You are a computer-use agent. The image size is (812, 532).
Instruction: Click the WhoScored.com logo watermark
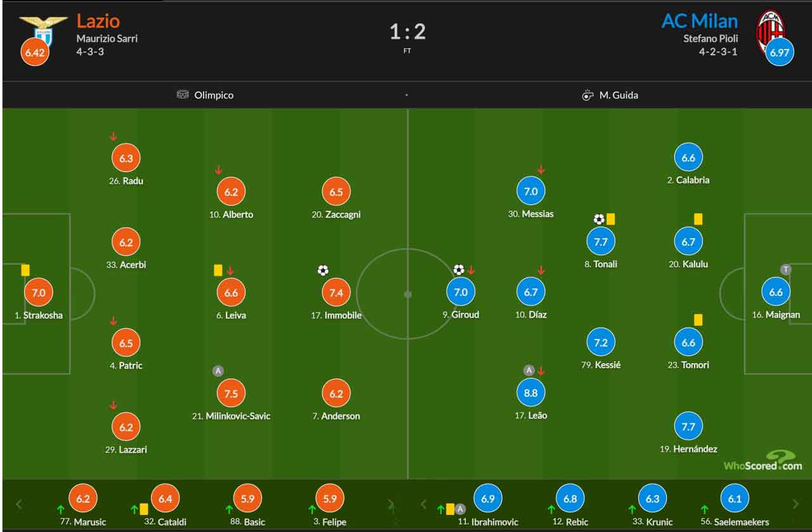tap(763, 460)
